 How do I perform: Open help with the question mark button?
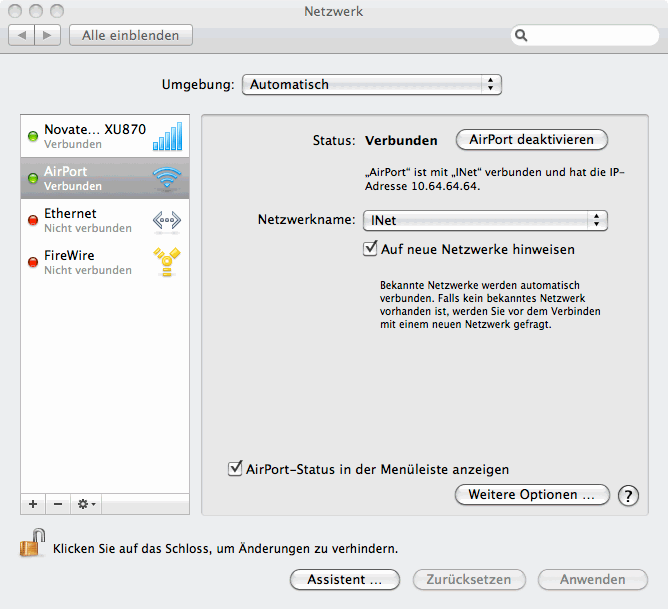(628, 495)
